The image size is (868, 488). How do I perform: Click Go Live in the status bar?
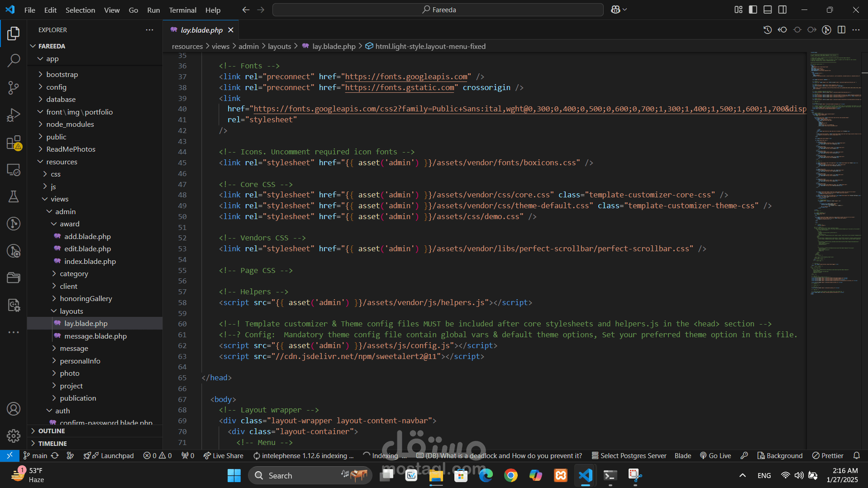(x=715, y=455)
